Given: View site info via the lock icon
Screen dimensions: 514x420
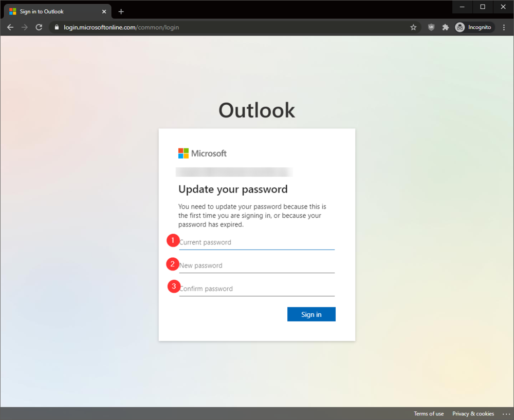Looking at the screenshot, I should pyautogui.click(x=57, y=27).
